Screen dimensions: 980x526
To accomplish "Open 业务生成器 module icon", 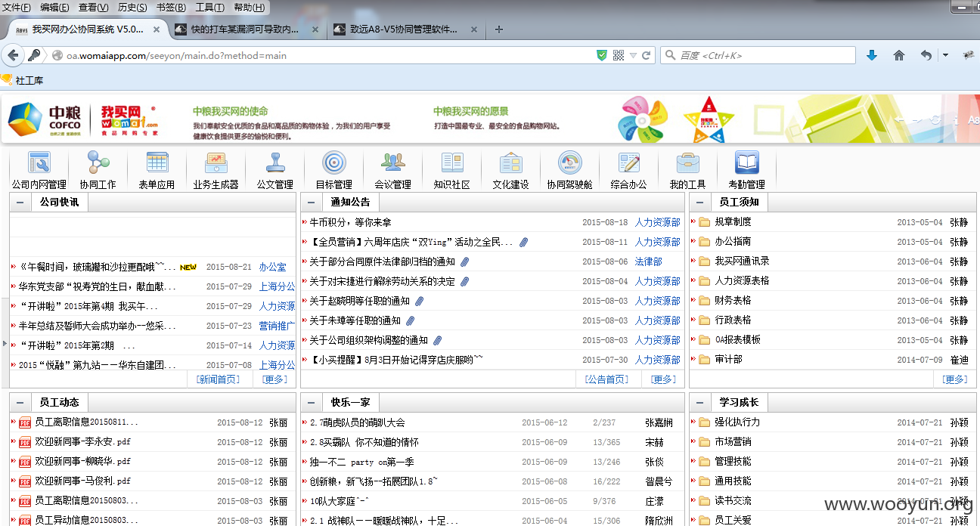I will (216, 163).
